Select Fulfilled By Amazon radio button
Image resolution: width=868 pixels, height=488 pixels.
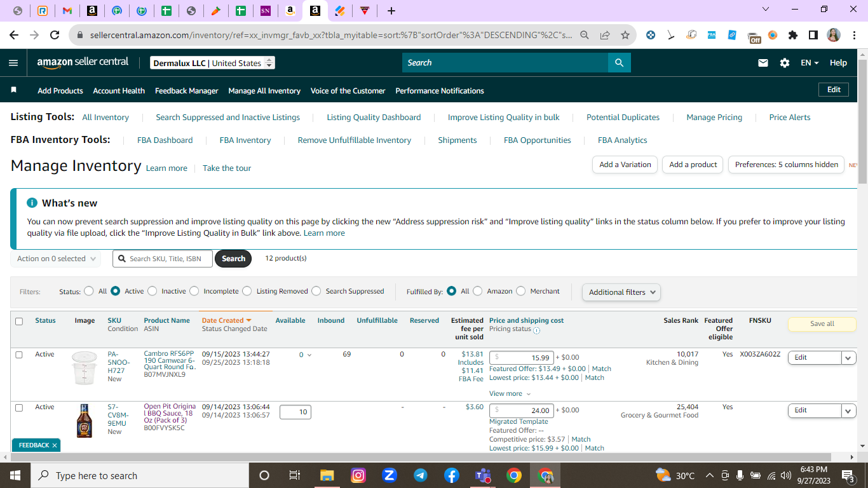pyautogui.click(x=478, y=291)
